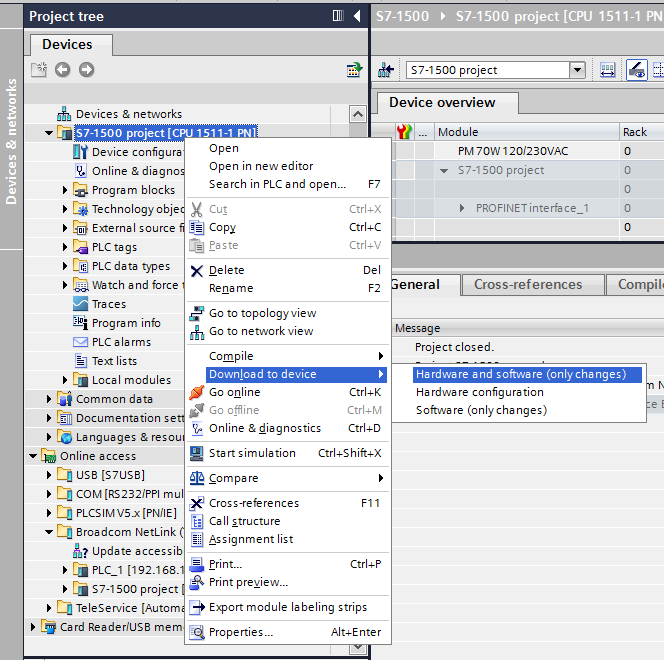Collapse the S7-1500 project tree node
Screen dimensions: 664x660
(49, 133)
